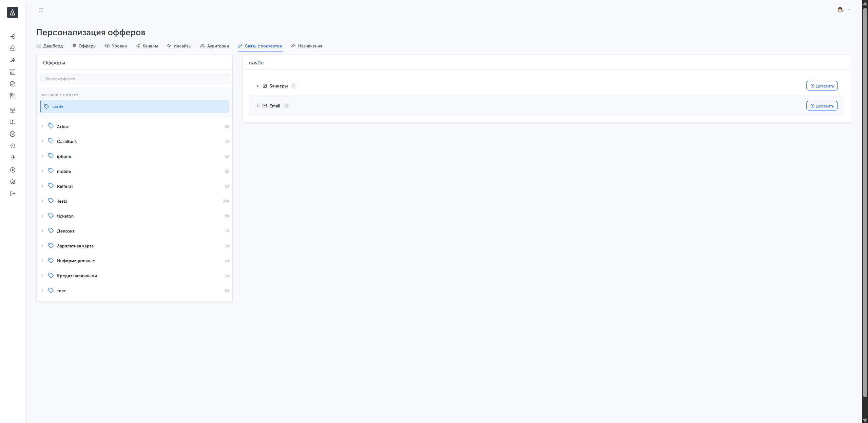Click the hamburger menu icon
Screen dimensions: 868x423
coord(41,10)
